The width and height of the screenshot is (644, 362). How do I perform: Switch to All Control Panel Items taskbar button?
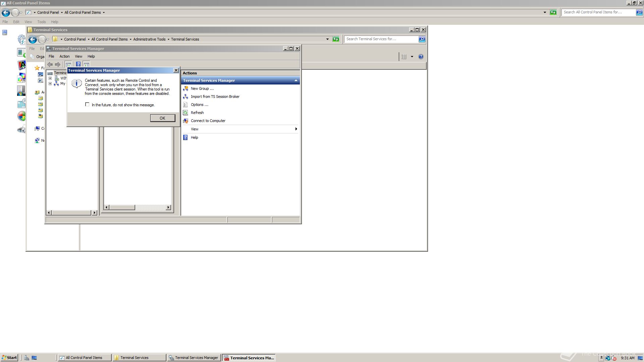click(85, 358)
